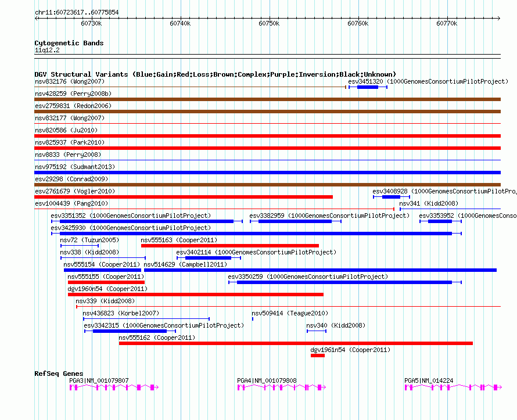This screenshot has width=517, height=420.
Task: Click the esv2759831 (Redon2006) label
Action: click(73, 106)
